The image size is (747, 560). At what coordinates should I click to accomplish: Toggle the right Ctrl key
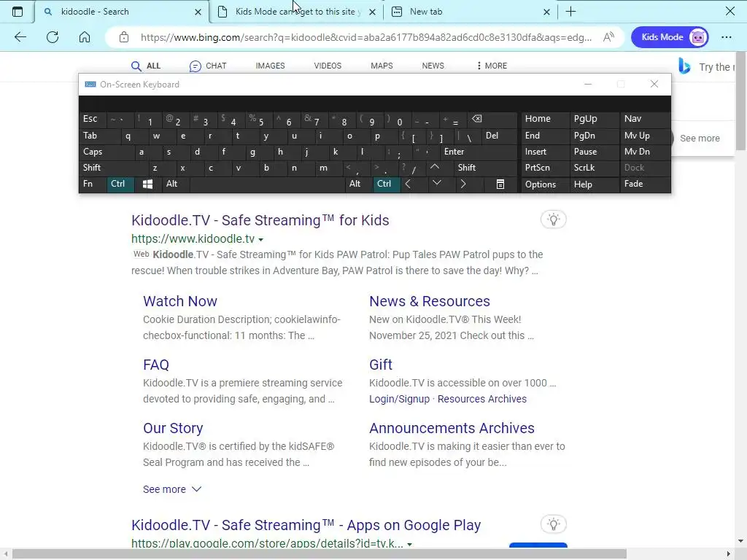point(386,184)
